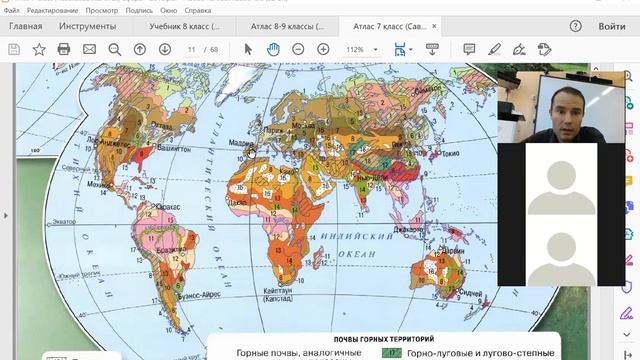Viewport: 640px width, 360px height.
Task: Open Fill & Sign in right sidebar
Action: [x=627, y=313]
